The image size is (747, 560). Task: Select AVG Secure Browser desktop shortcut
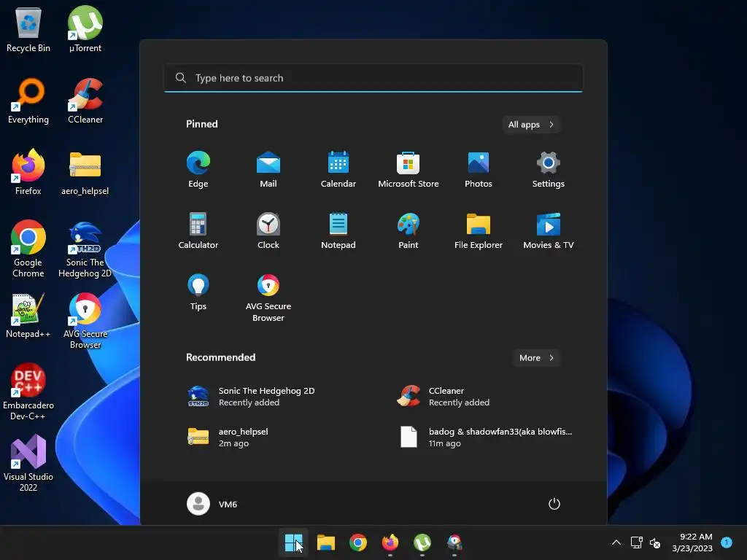[85, 321]
